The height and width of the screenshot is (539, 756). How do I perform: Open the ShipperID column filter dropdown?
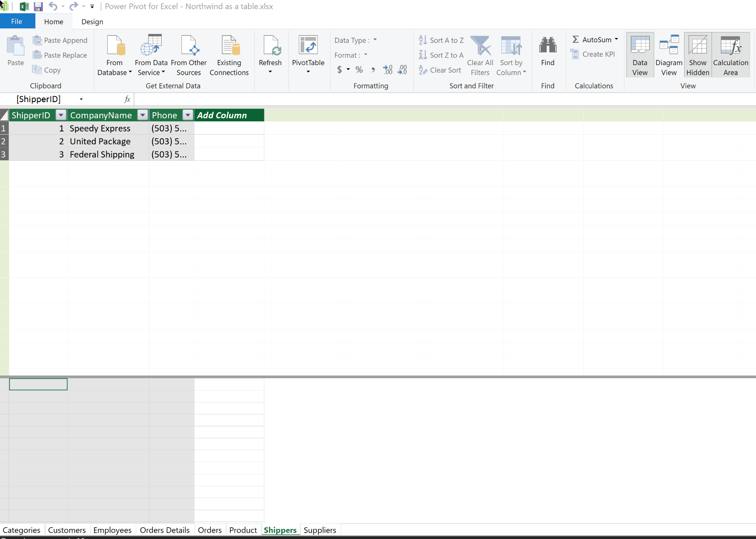tap(60, 115)
